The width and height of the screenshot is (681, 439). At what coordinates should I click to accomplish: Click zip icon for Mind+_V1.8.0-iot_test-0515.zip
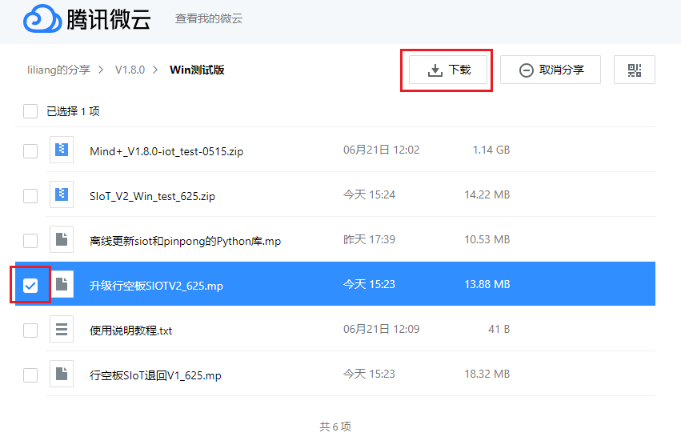tap(61, 150)
